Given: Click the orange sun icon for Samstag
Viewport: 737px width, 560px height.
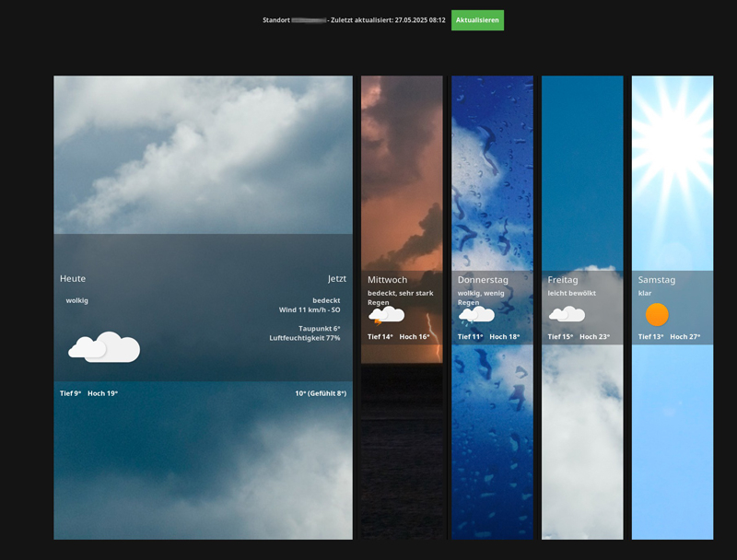Looking at the screenshot, I should pyautogui.click(x=657, y=315).
